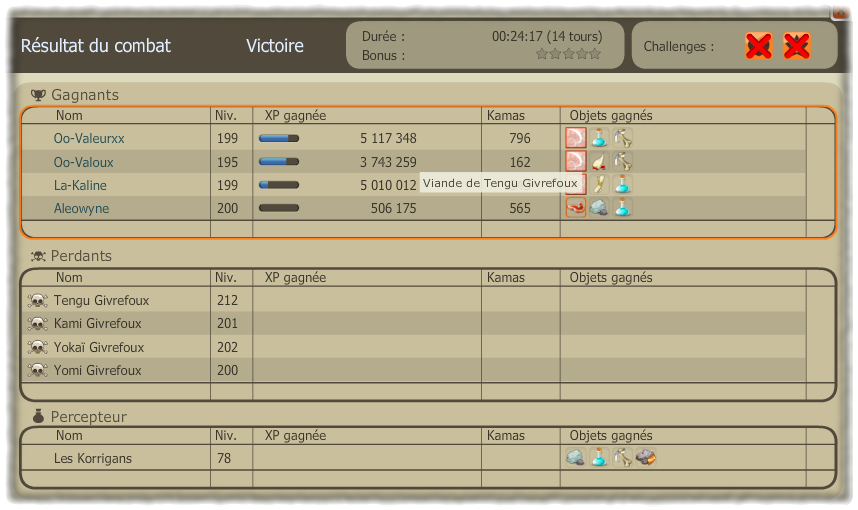Image resolution: width=858 pixels, height=510 pixels.
Task: Select the Les Korrigans guild name
Action: 92,459
